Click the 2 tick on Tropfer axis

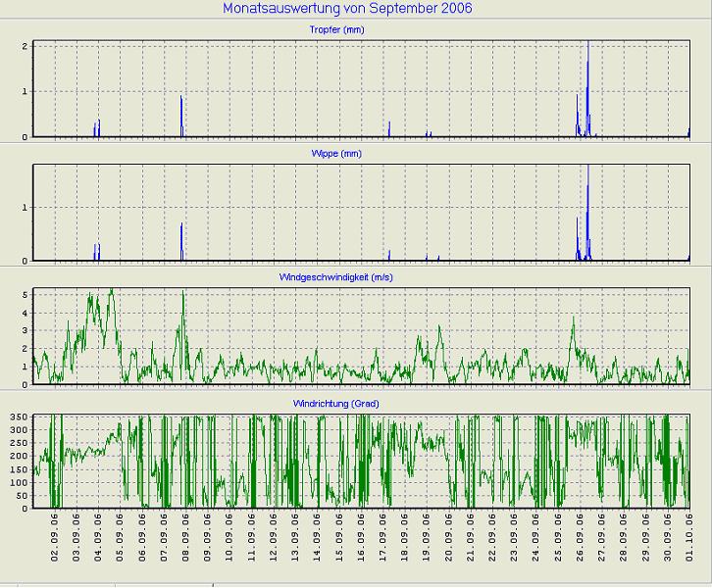coord(25,47)
